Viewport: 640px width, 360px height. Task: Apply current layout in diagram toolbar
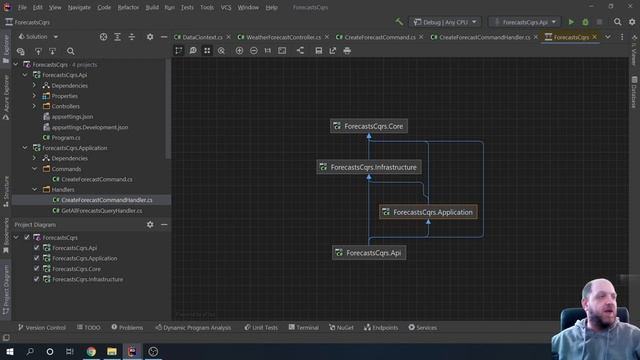300,51
